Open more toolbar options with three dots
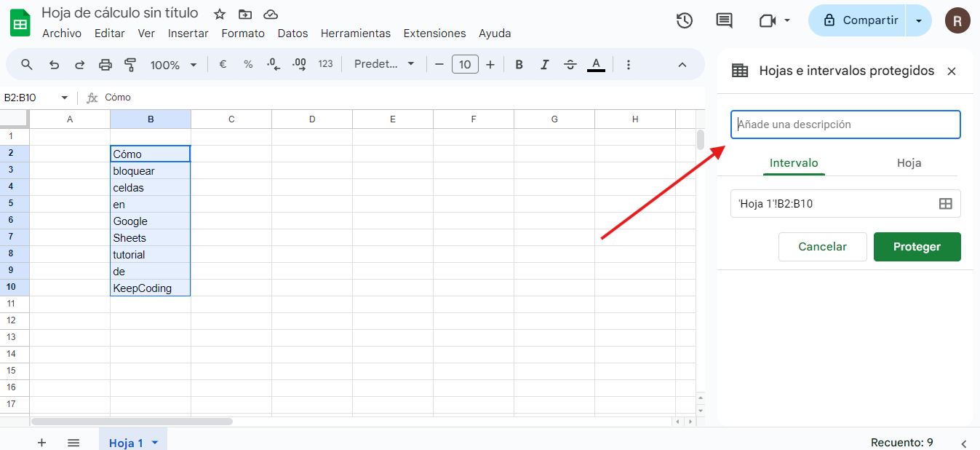Screen dimensions: 980x450 coord(629,64)
